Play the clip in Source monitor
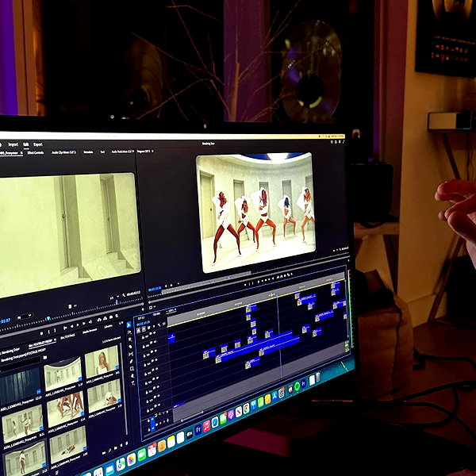Screen dimensions: 476x476 [x=78, y=324]
